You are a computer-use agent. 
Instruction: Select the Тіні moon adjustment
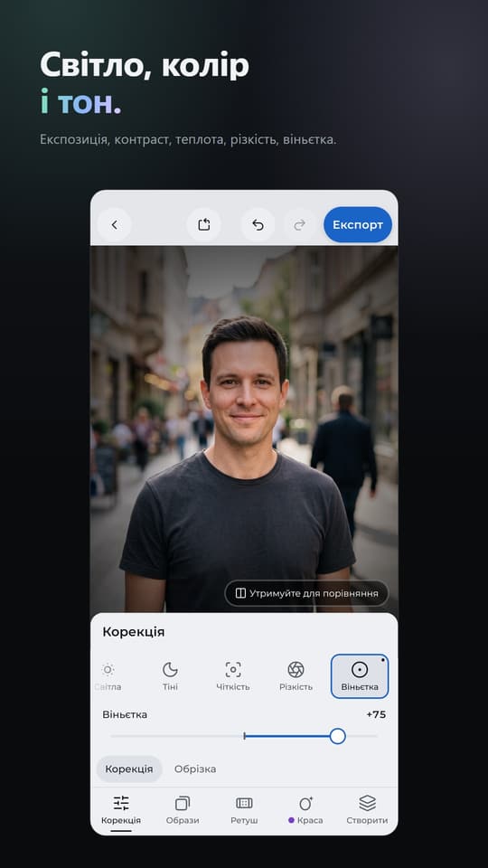[x=171, y=676]
